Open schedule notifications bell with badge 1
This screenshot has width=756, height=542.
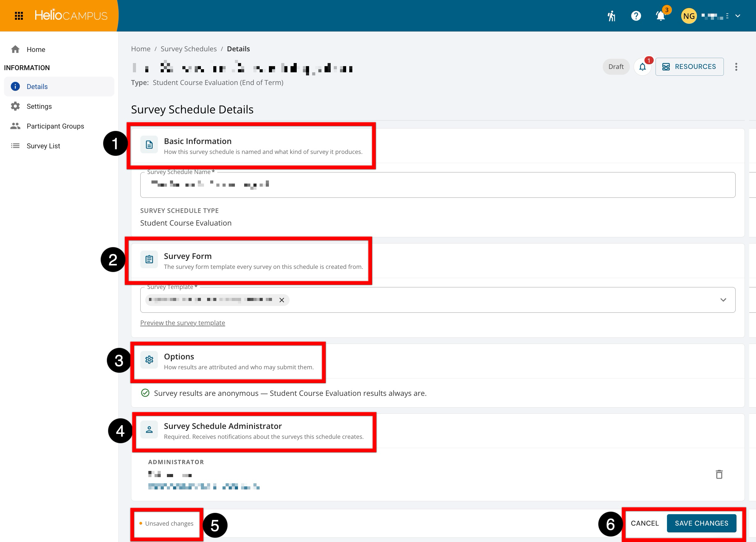(x=642, y=67)
